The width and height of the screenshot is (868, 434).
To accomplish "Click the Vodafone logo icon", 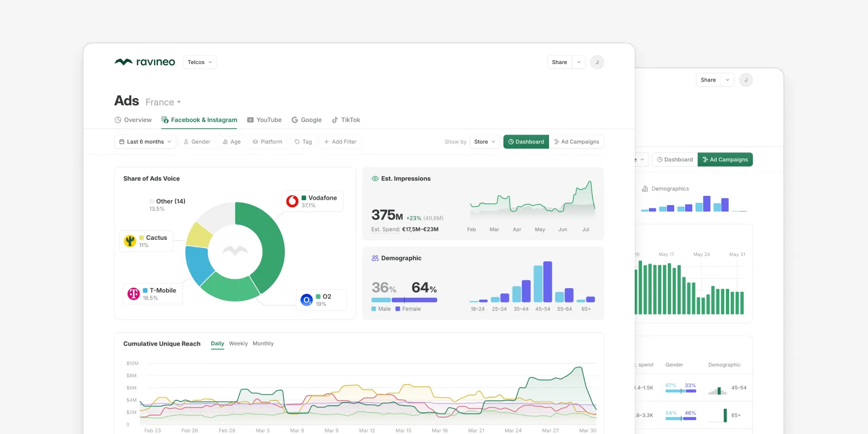I will coord(292,201).
